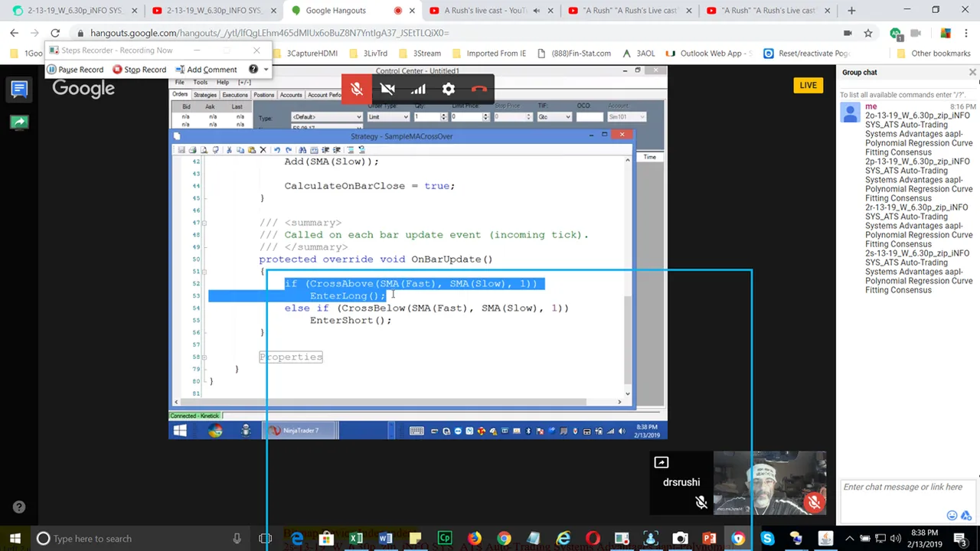Screen dimensions: 980x551
Task: Click Find binoculars icon in Strategy editor
Action: coord(302,150)
